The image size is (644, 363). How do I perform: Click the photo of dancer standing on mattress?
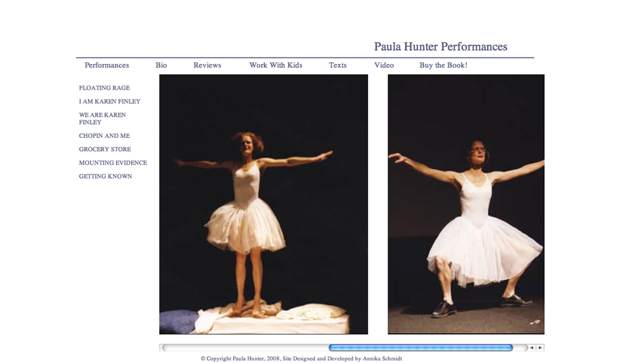pyautogui.click(x=264, y=204)
